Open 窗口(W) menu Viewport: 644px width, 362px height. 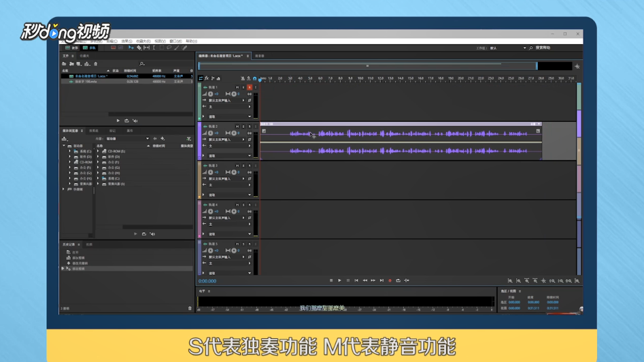tap(175, 41)
